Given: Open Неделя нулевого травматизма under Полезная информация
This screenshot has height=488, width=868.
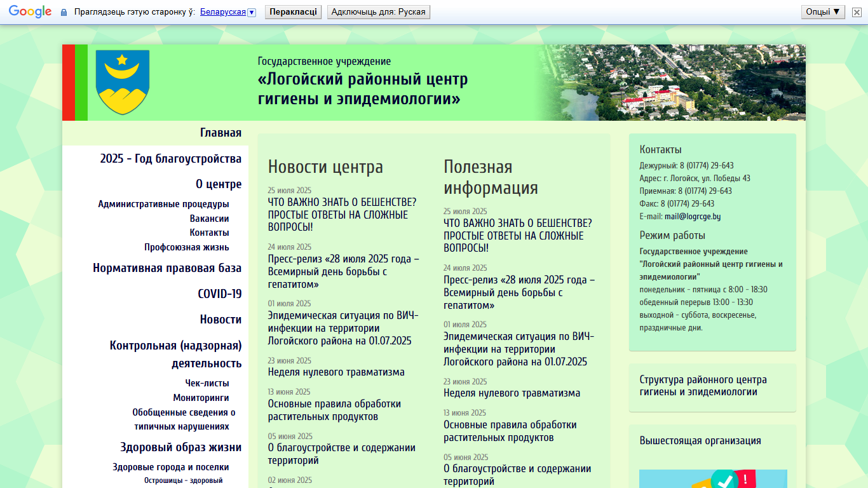Looking at the screenshot, I should pos(512,393).
